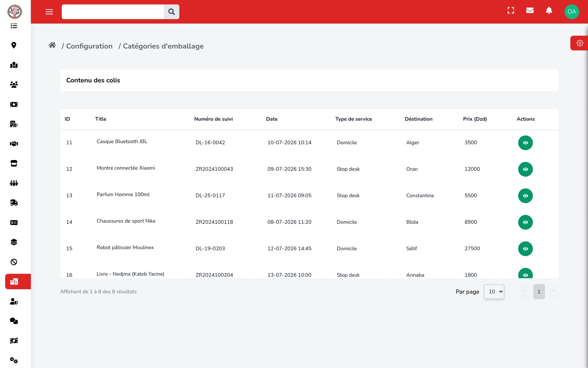This screenshot has width=588, height=368.
Task: Open the map sidebar item
Action: 14,65
